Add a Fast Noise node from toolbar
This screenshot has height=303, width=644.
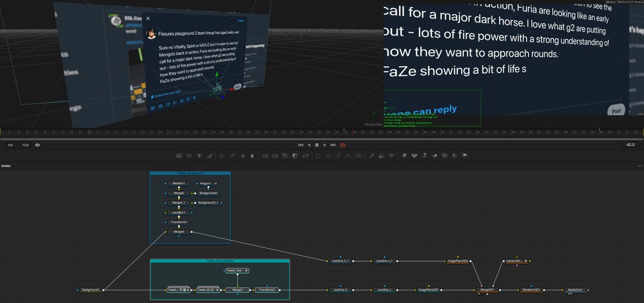tap(189, 155)
